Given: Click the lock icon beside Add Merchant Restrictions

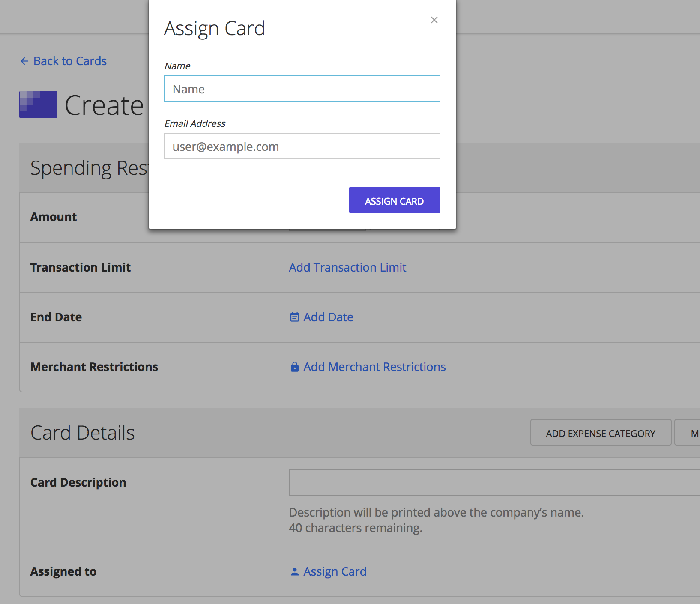Looking at the screenshot, I should pyautogui.click(x=294, y=367).
